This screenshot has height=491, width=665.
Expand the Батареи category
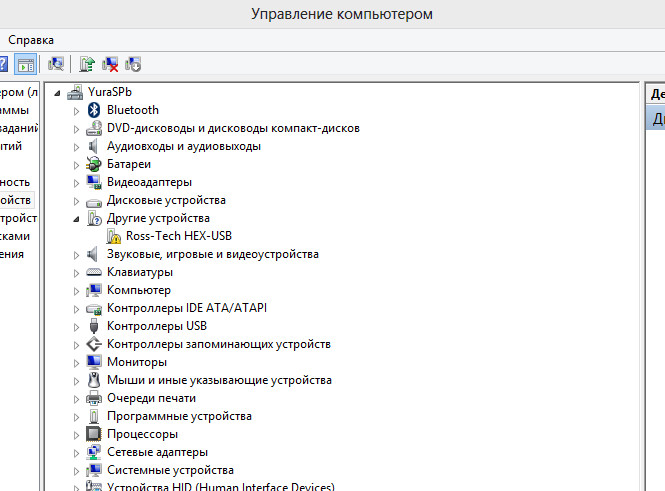76,165
